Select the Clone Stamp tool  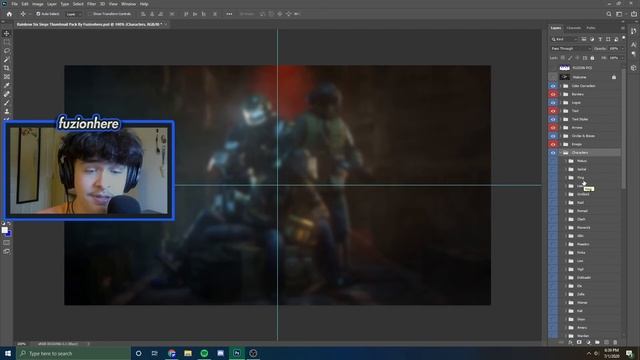coord(7,111)
